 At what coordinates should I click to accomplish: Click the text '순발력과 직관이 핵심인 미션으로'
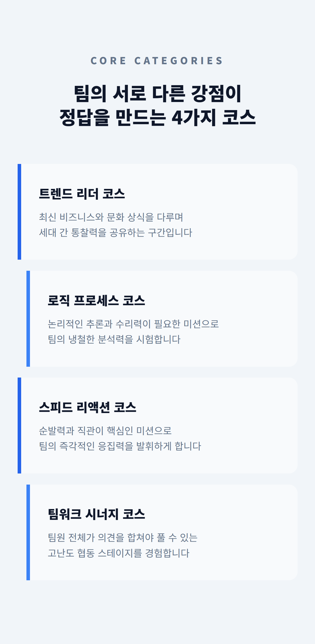pyautogui.click(x=105, y=431)
